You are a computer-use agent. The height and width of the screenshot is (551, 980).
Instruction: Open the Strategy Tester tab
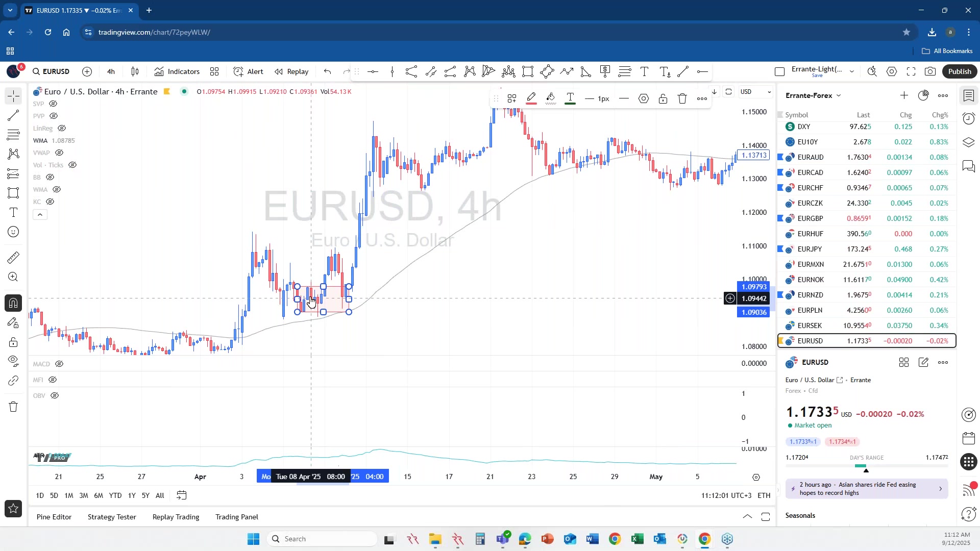click(x=112, y=517)
